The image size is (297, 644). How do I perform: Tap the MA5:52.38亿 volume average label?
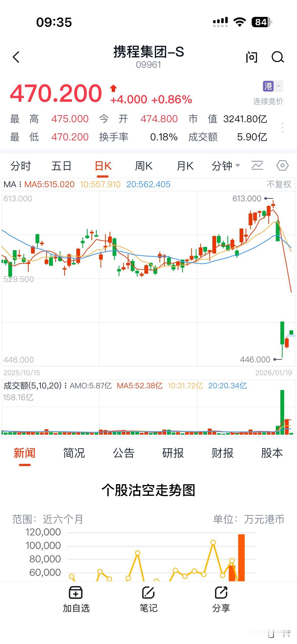click(x=140, y=386)
